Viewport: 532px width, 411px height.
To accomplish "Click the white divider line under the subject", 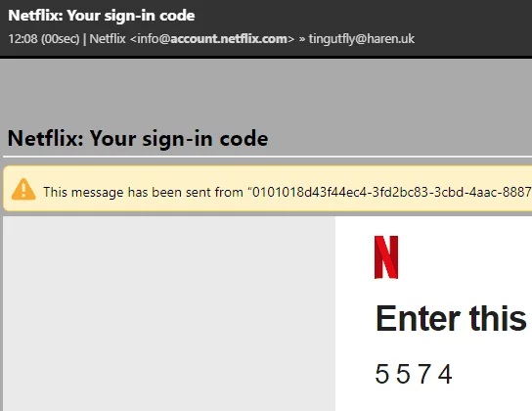I will [267, 157].
